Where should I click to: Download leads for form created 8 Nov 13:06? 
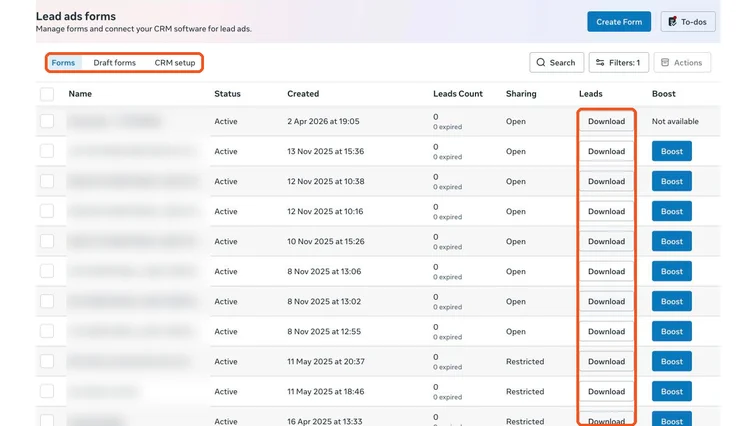(x=606, y=271)
